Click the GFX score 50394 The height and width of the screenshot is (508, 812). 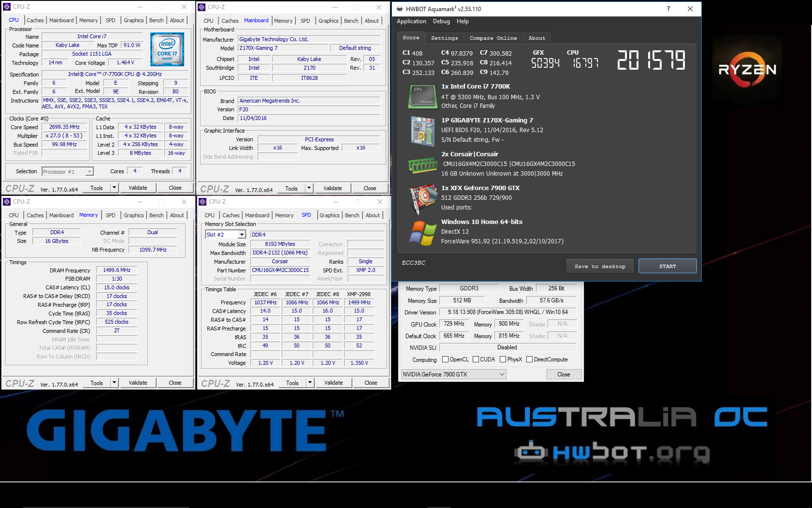tap(545, 63)
